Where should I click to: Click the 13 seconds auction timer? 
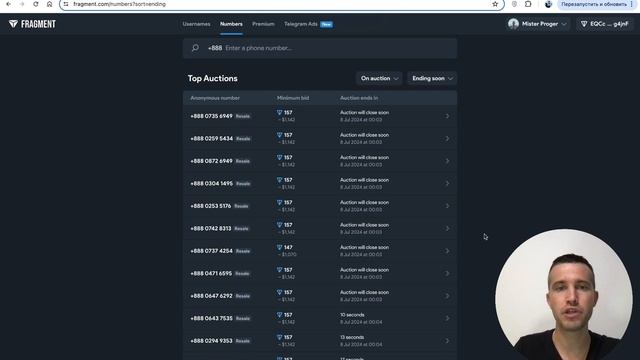click(x=352, y=337)
